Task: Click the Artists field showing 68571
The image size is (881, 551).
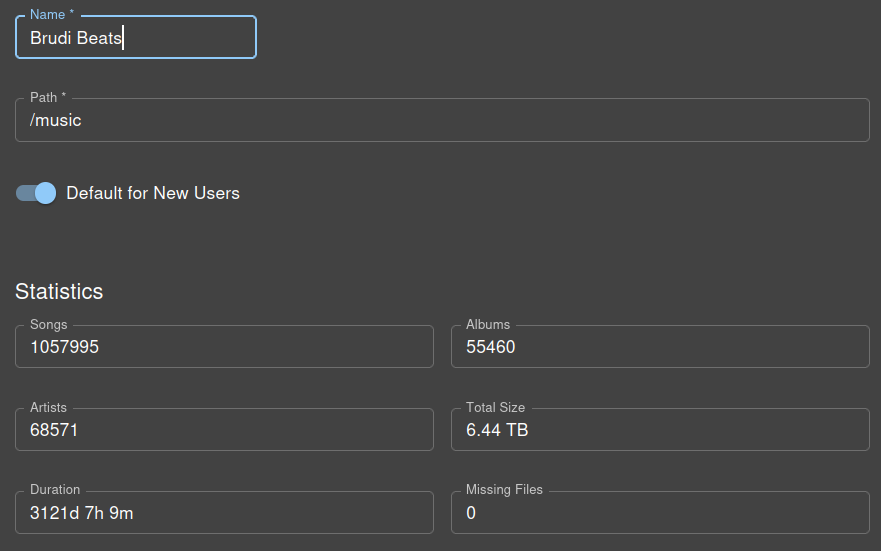Action: click(x=224, y=430)
